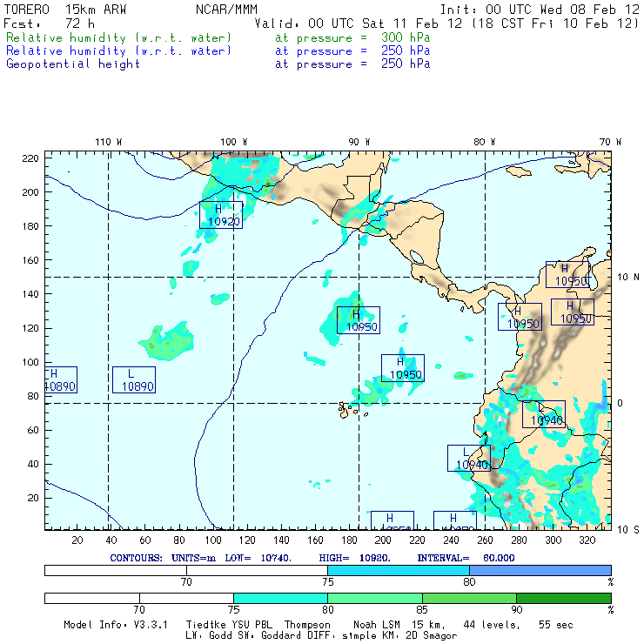Click the TORERO 15km ARW title
644x644 pixels.
coord(65,10)
